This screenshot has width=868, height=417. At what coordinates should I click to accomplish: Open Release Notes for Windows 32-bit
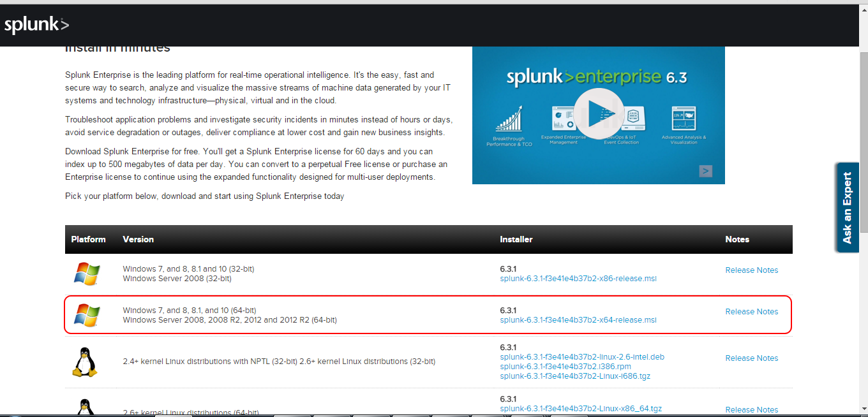tap(752, 270)
